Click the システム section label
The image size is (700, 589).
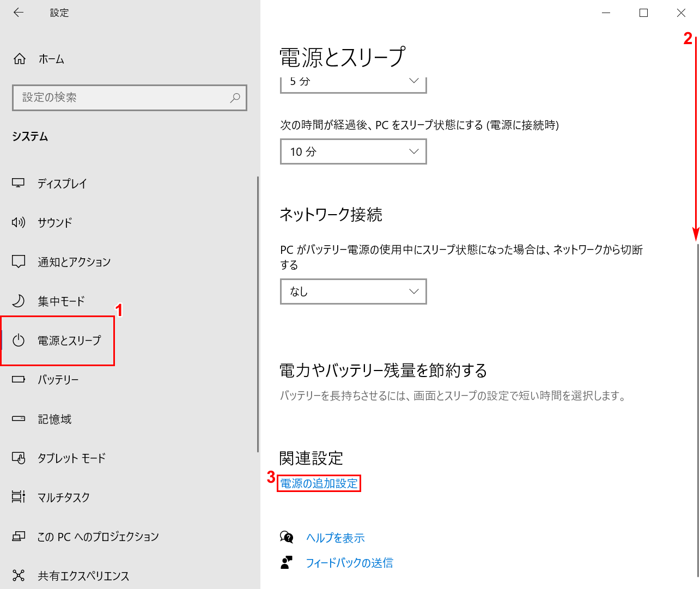(x=31, y=137)
